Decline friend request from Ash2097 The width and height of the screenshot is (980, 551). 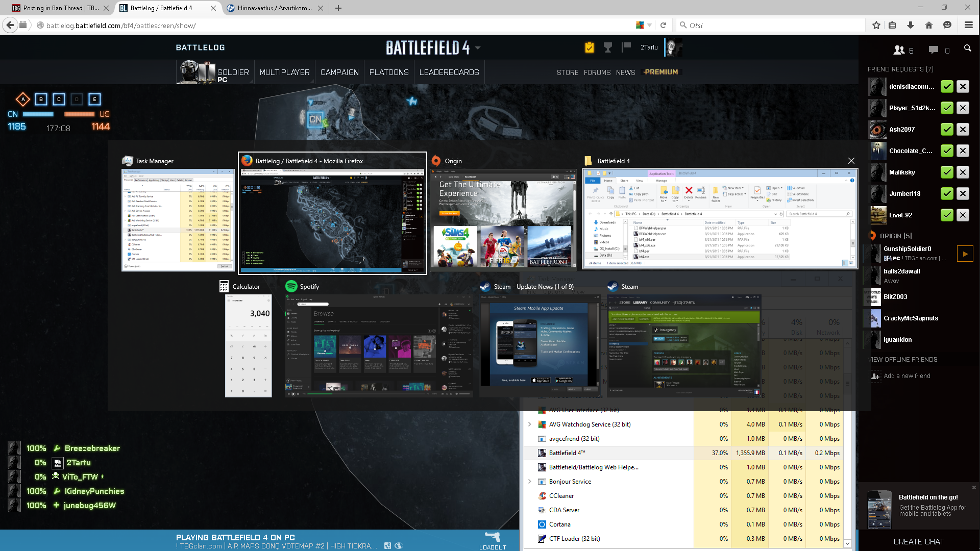pyautogui.click(x=963, y=130)
